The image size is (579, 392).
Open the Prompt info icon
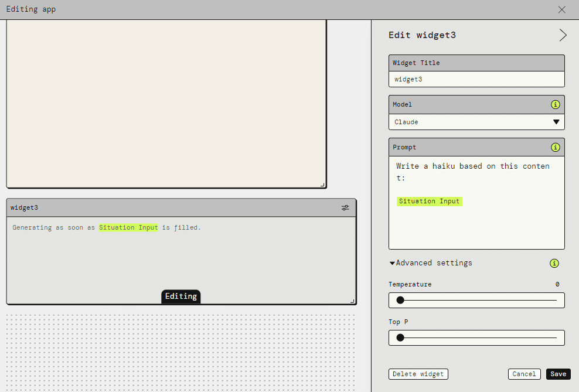pos(555,147)
